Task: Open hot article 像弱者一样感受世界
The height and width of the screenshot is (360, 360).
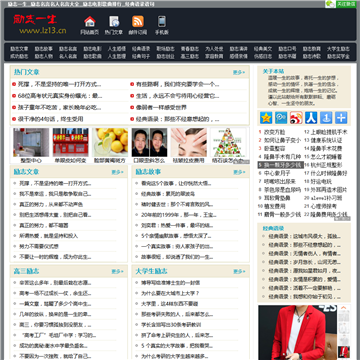Action: click(161, 107)
